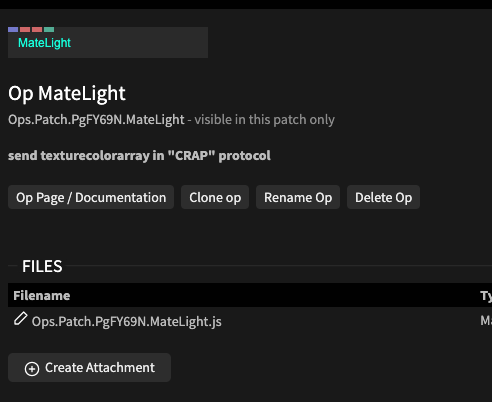Image resolution: width=492 pixels, height=402 pixels.
Task: Click the plus circle icon in Create Attachment
Action: pos(32,369)
